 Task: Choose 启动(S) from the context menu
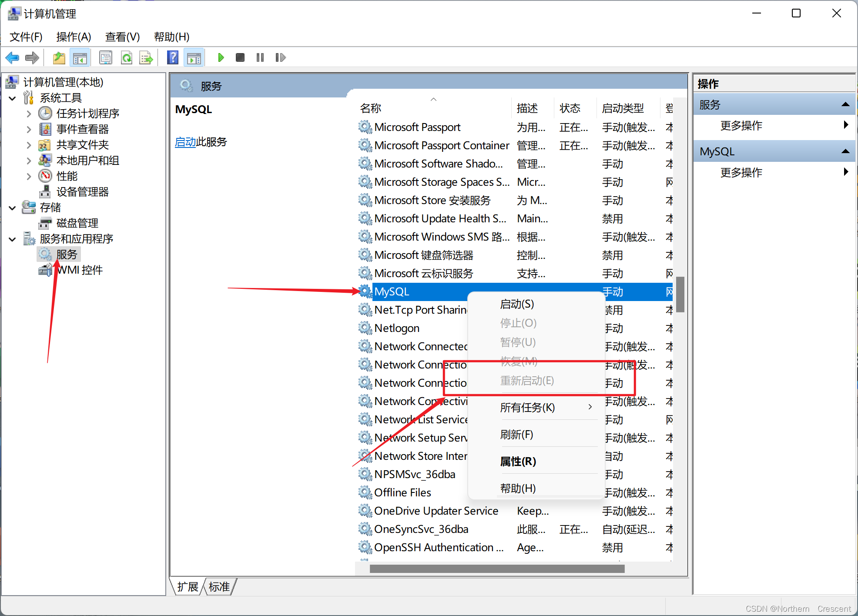517,304
